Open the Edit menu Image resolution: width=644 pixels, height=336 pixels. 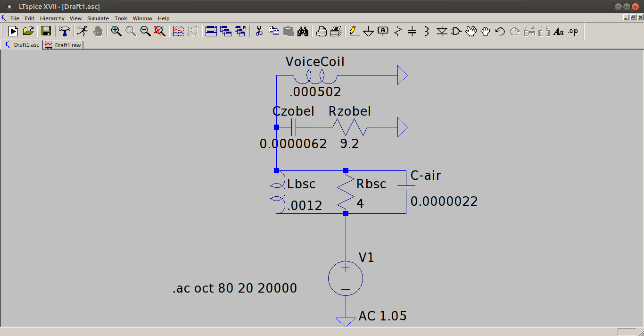(x=30, y=18)
